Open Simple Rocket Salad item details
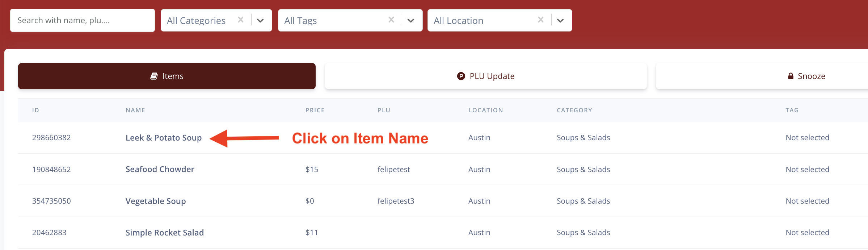The height and width of the screenshot is (250, 868). [165, 233]
